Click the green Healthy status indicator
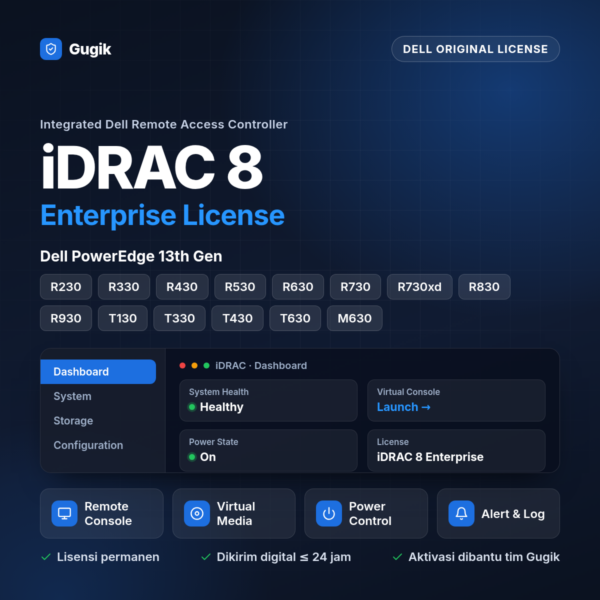The height and width of the screenshot is (600, 600). pyautogui.click(x=192, y=407)
